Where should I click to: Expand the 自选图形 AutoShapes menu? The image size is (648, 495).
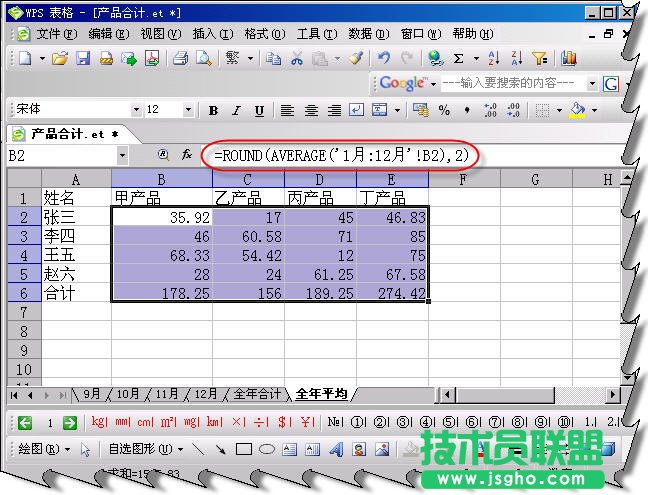(146, 449)
